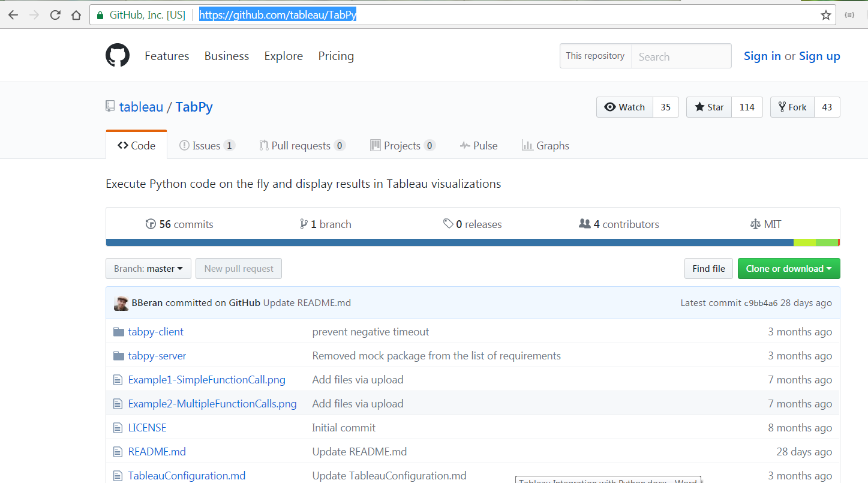Click the Find file button
The height and width of the screenshot is (483, 868).
708,269
